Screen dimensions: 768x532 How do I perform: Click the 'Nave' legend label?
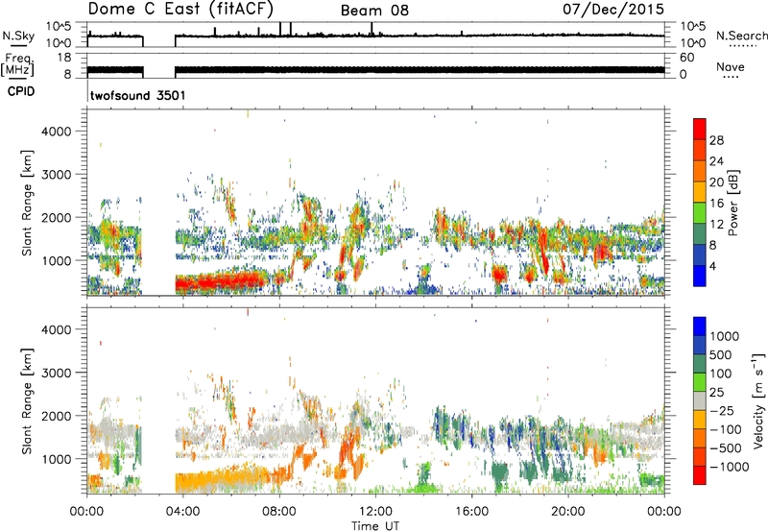coord(731,67)
